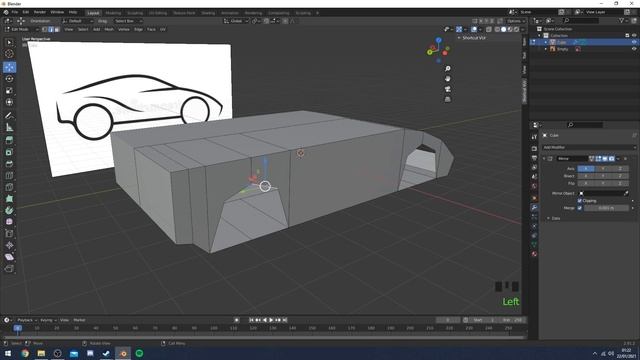Activate the 3D Cursor tool

coord(9,53)
